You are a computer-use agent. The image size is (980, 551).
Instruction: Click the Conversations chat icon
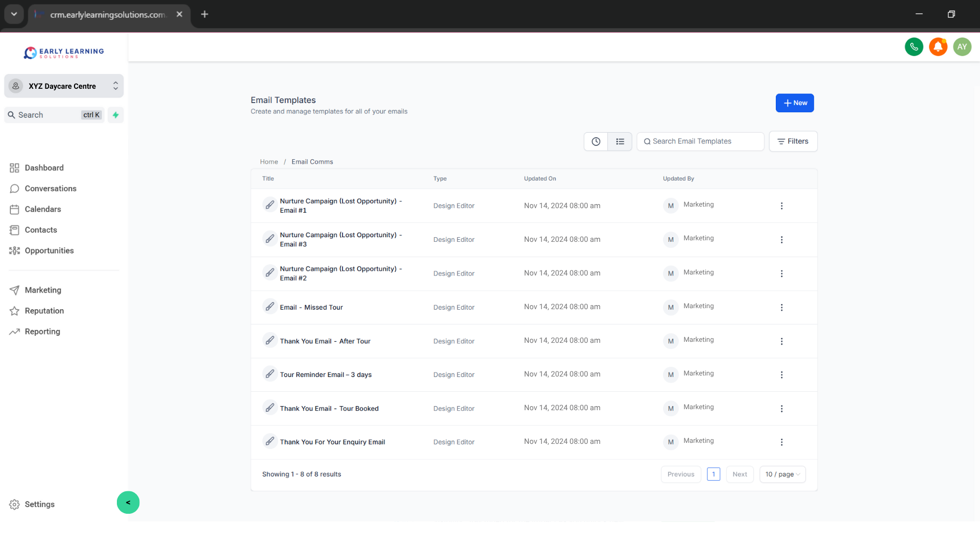tap(15, 188)
